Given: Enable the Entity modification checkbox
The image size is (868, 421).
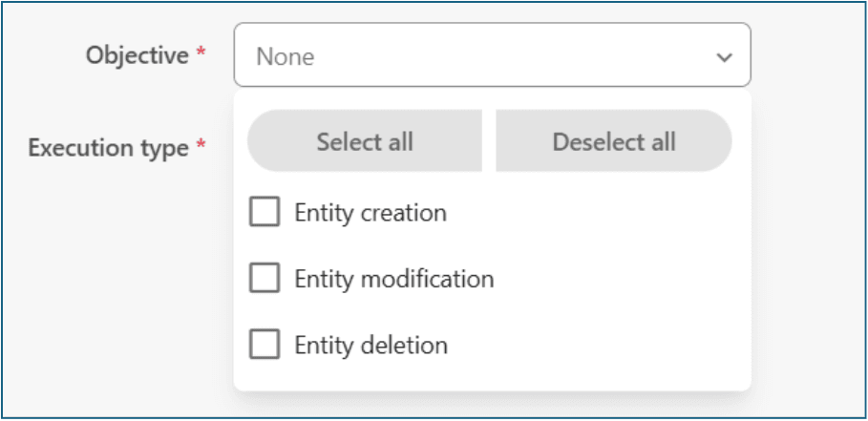Looking at the screenshot, I should [x=265, y=279].
